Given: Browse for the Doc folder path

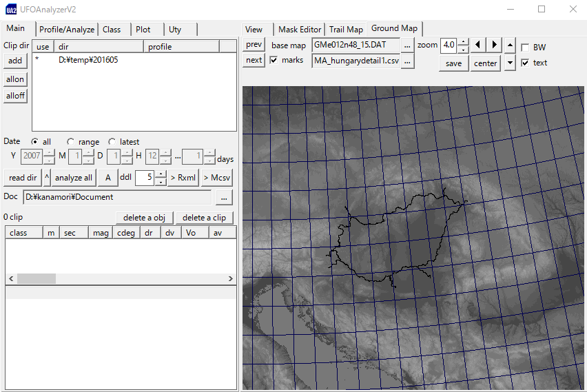Looking at the screenshot, I should tap(224, 198).
